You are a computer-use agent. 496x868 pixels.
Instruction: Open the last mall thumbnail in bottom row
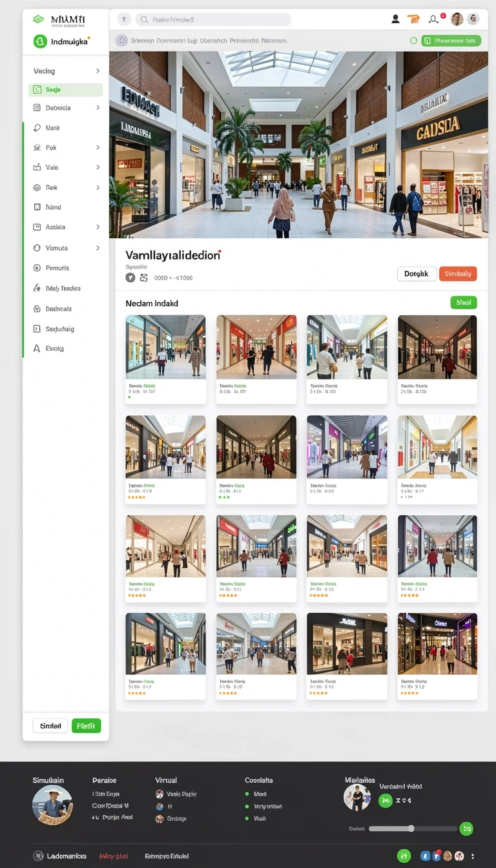(437, 644)
